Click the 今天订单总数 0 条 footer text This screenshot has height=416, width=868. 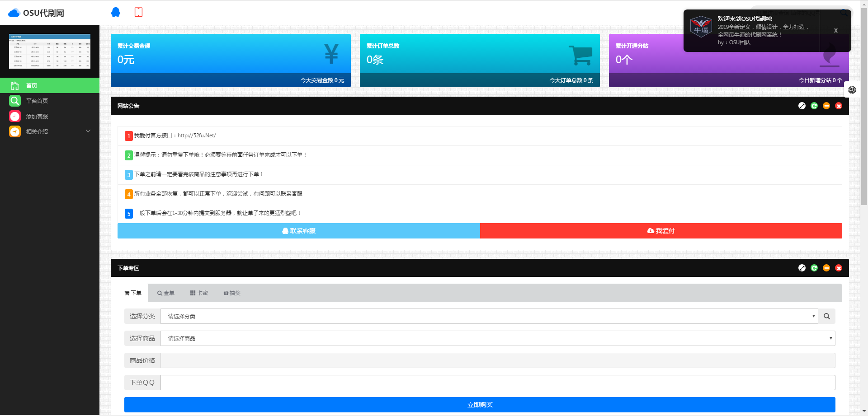click(x=571, y=80)
